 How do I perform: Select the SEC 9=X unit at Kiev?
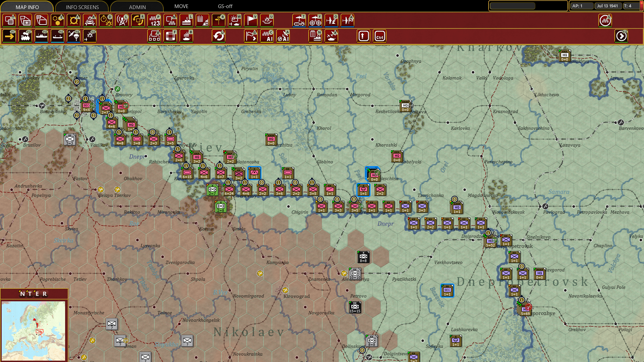click(x=87, y=107)
